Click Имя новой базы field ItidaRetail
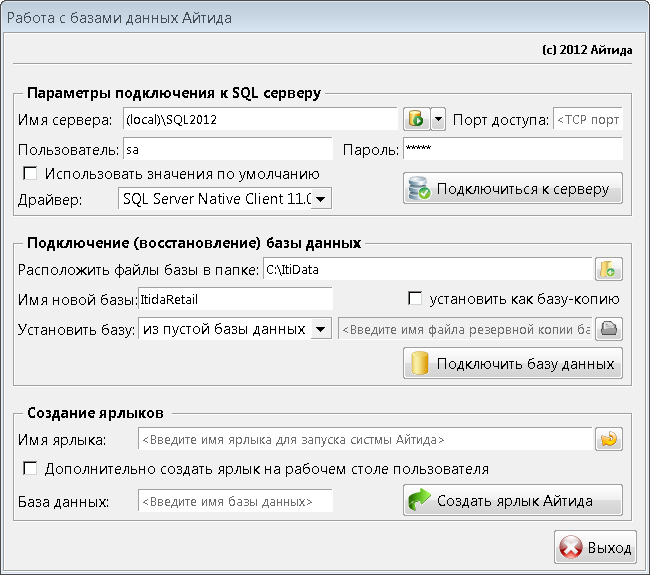Viewport: 650px width, 575px height. coord(235,299)
